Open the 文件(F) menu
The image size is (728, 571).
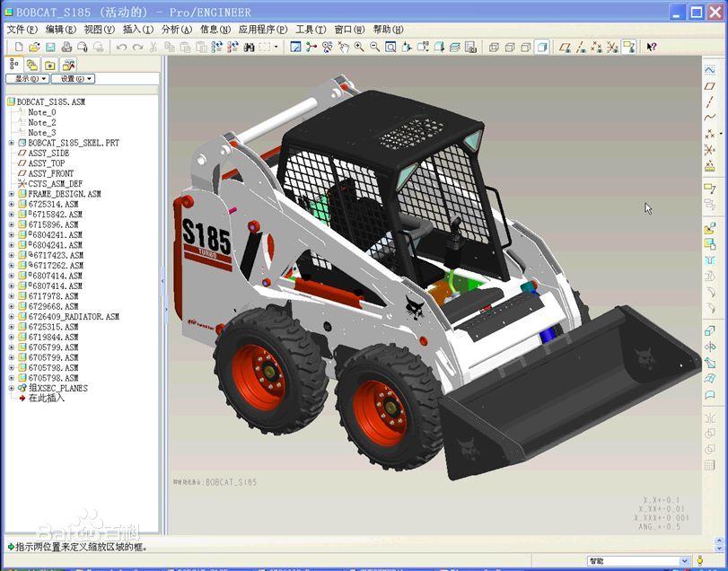click(22, 30)
